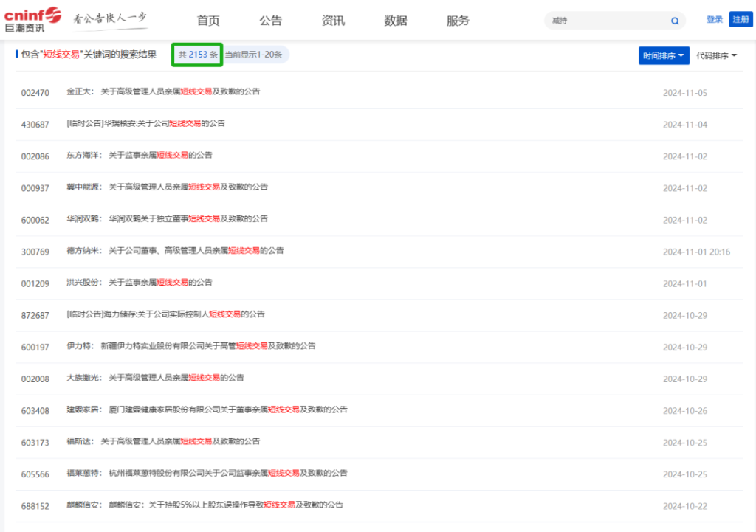Screen dimensions: 756x532
Task: Go to the 首页 menu
Action: [x=208, y=21]
